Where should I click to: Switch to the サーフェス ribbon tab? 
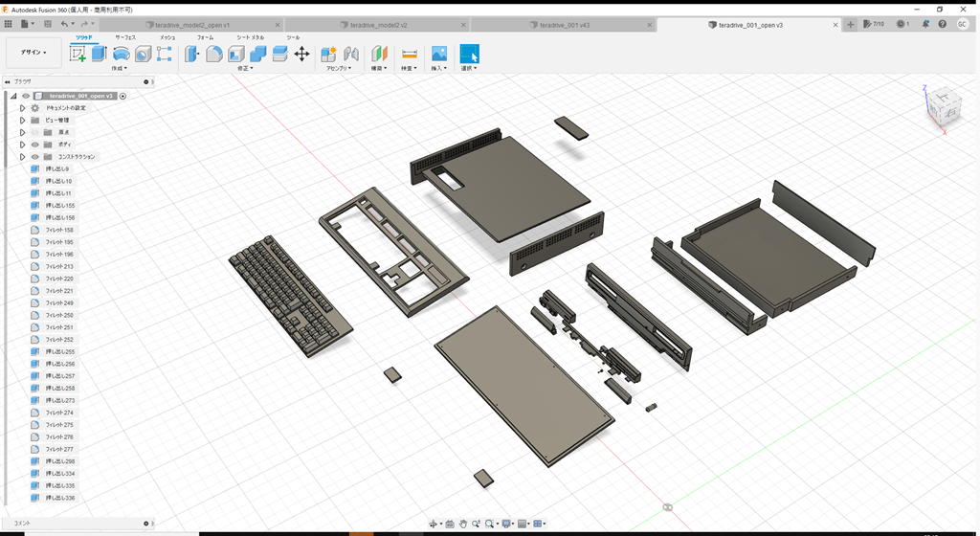(125, 36)
